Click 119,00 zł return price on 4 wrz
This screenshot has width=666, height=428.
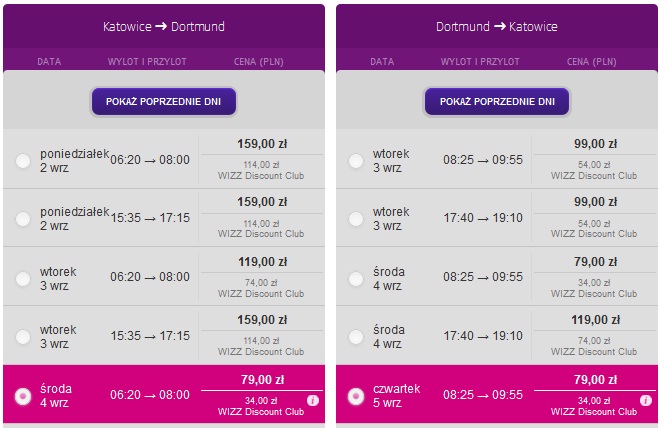(x=595, y=320)
